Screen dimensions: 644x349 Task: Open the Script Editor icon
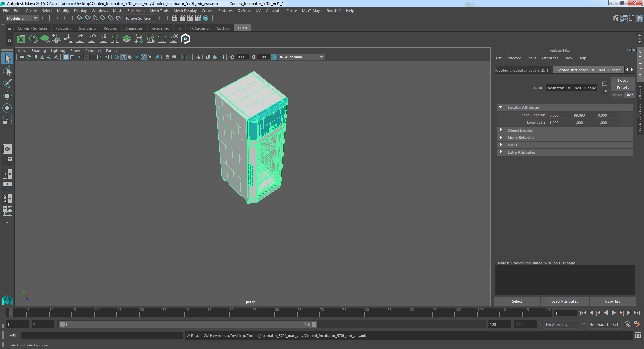[x=638, y=335]
